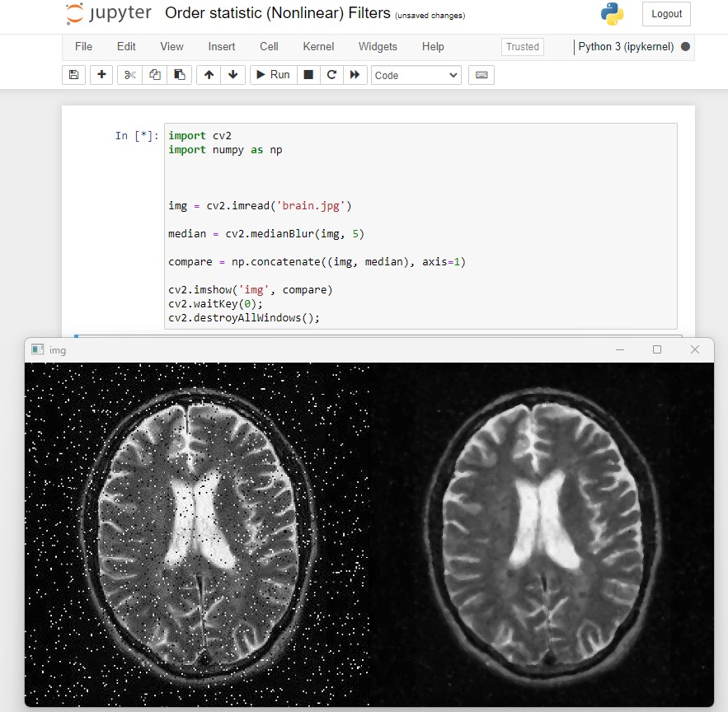Screen dimensions: 728x712
Task: Open the File menu
Action: 83,47
